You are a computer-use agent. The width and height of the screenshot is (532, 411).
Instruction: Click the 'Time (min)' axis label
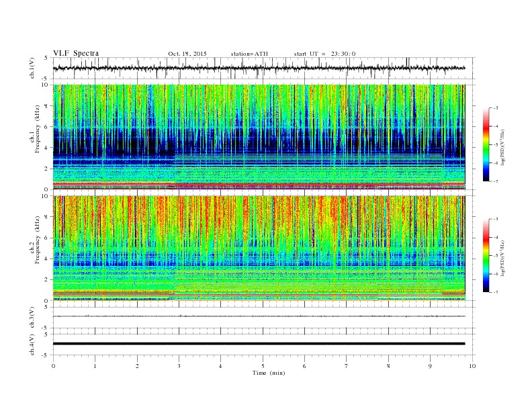point(269,373)
